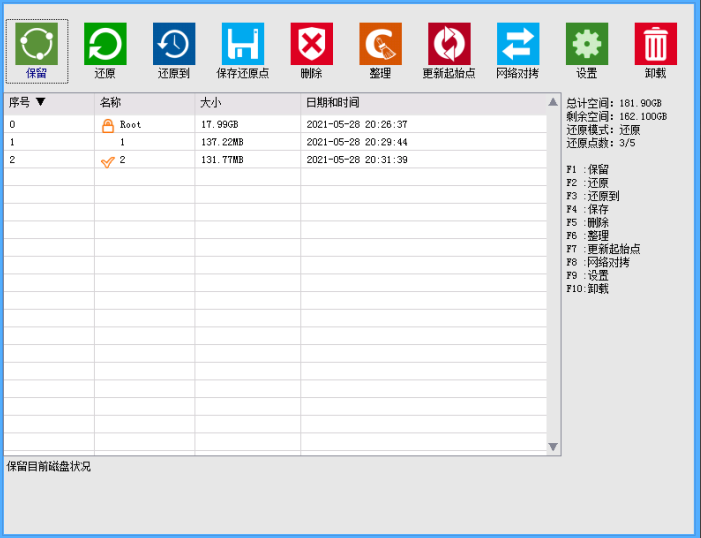Click sequence number 0 in the first row
The image size is (701, 538).
(12, 125)
